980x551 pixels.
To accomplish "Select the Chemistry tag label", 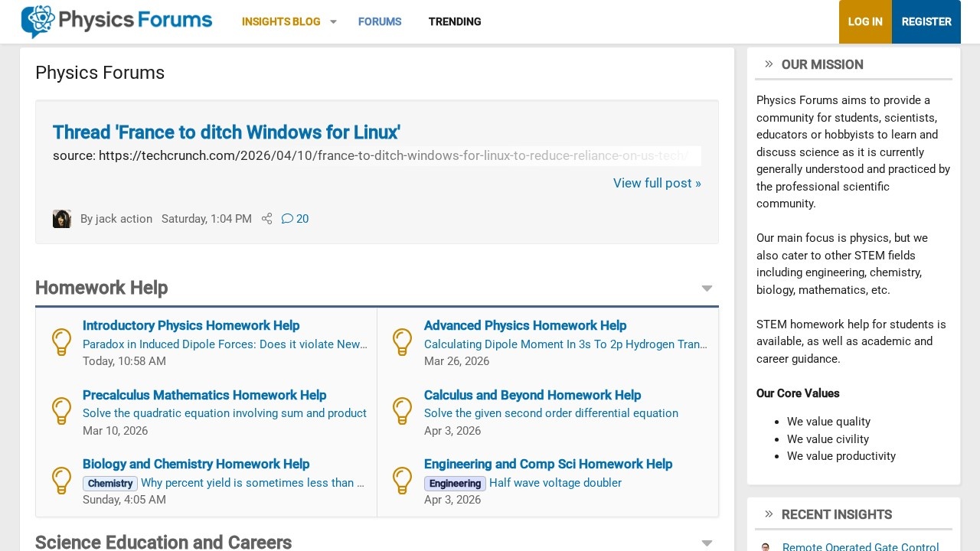I will (110, 484).
